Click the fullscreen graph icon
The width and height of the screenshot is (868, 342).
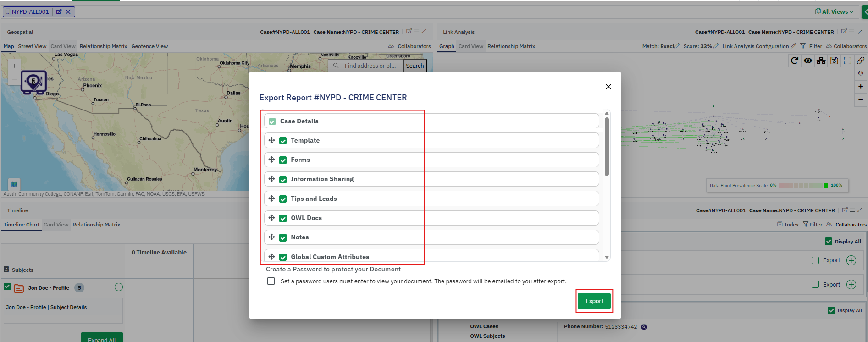pos(847,61)
